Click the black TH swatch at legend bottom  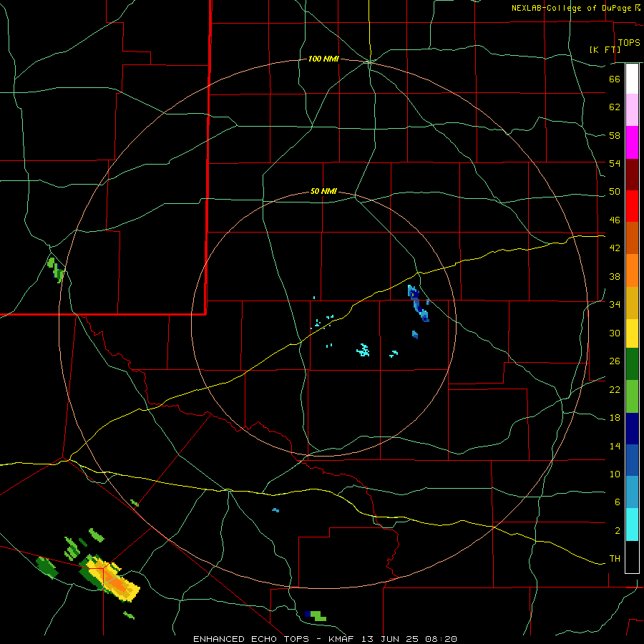(632, 557)
